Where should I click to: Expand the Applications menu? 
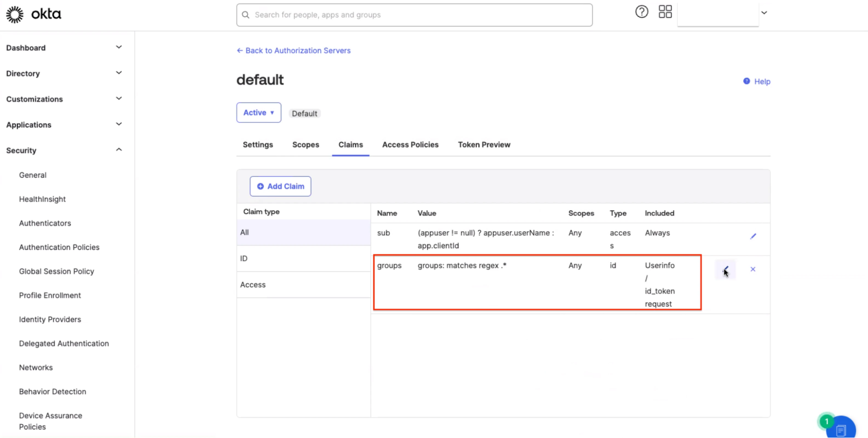pos(64,124)
